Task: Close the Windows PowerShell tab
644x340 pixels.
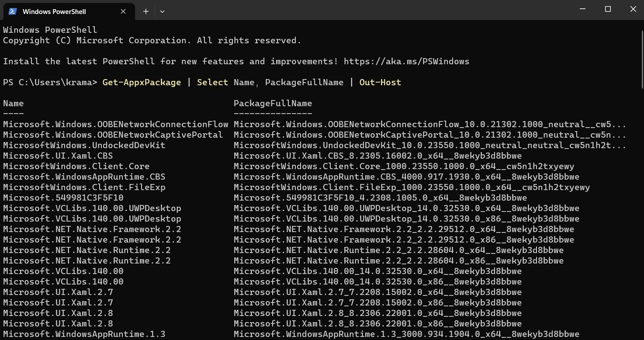Action: point(123,11)
